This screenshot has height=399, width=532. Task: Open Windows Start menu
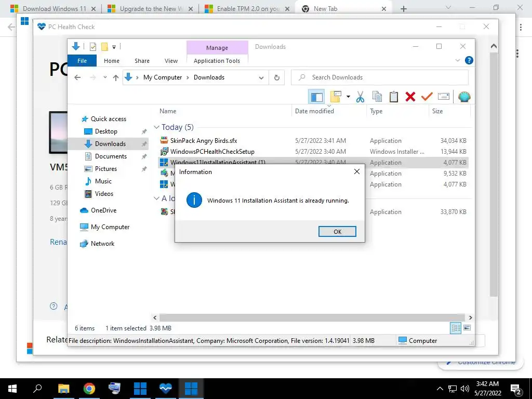coord(12,389)
